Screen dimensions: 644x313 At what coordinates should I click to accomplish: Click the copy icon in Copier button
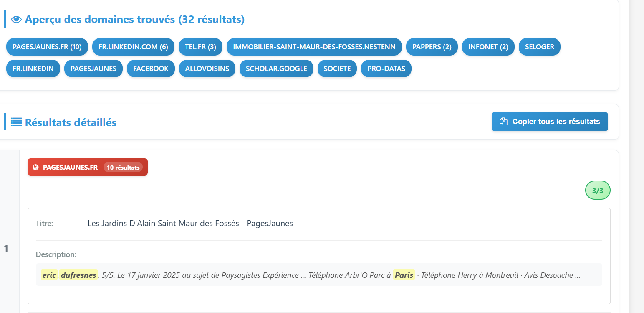pyautogui.click(x=504, y=122)
